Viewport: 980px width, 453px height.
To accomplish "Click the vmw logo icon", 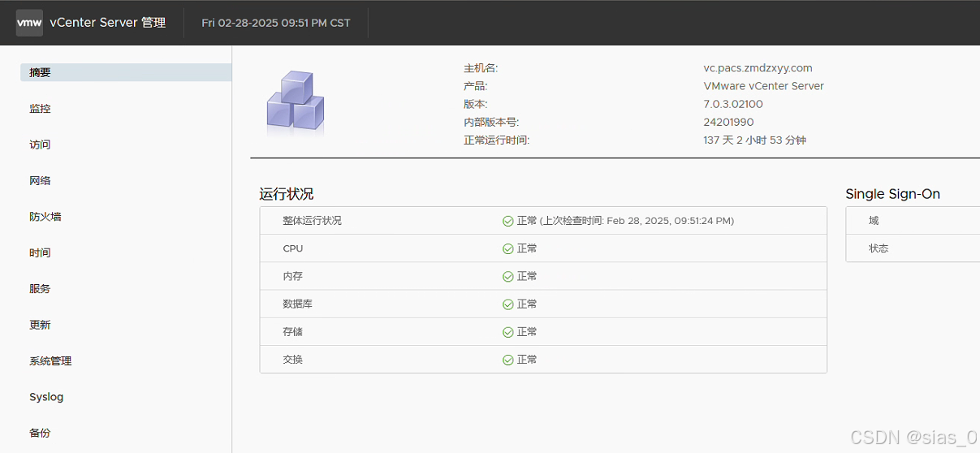I will click(x=29, y=23).
